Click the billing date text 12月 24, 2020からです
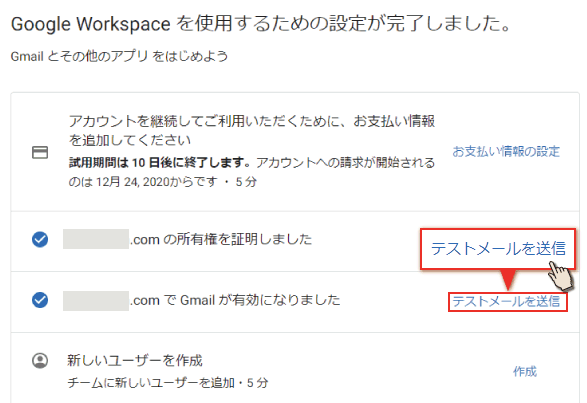The width and height of the screenshot is (587, 403). [x=156, y=182]
